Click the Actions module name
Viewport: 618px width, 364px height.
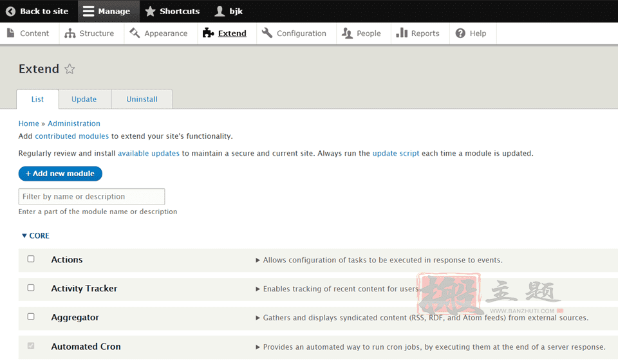tap(67, 260)
